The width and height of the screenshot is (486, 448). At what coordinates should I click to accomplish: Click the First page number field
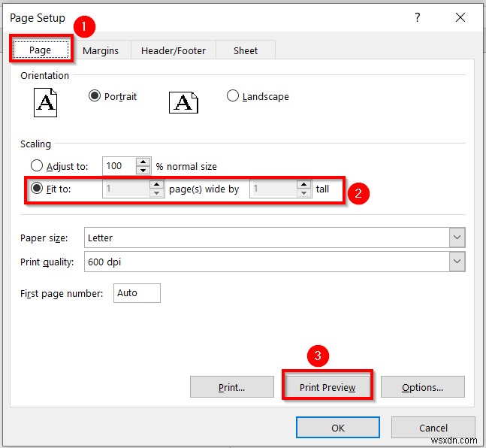pos(137,293)
